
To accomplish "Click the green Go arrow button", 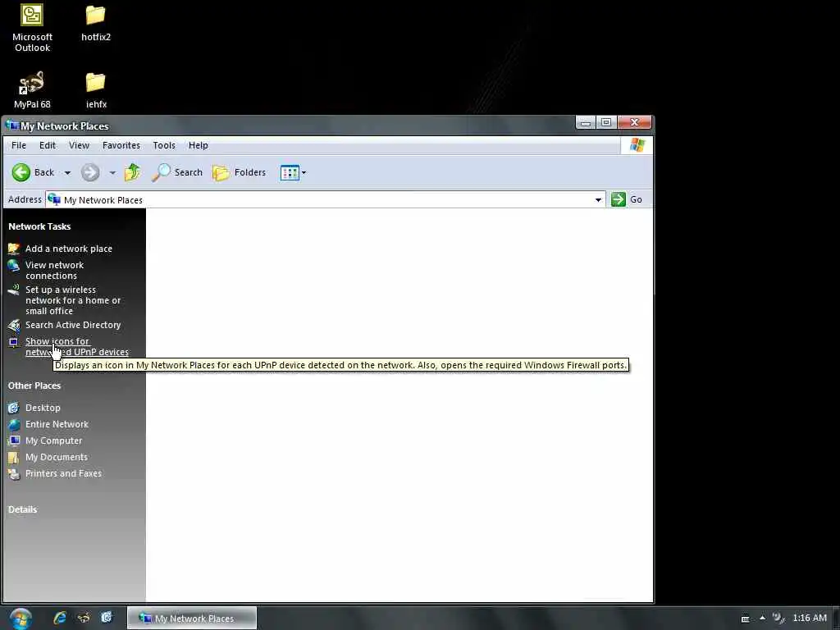I will point(619,199).
